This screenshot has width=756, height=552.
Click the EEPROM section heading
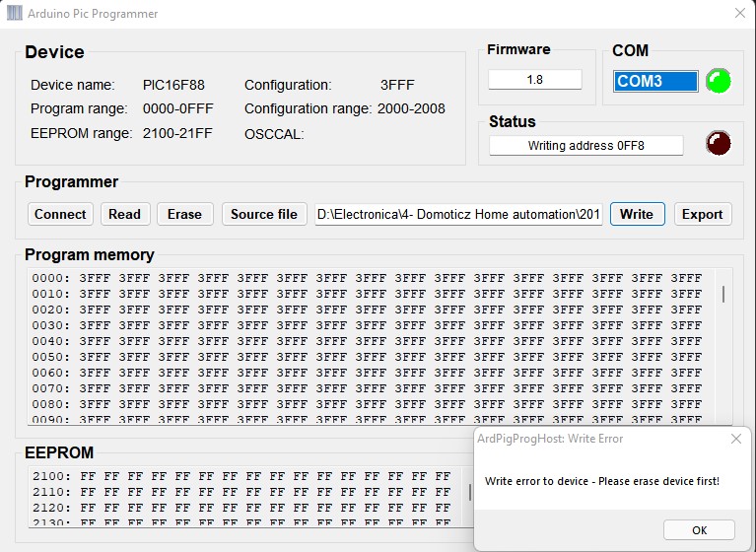[59, 452]
